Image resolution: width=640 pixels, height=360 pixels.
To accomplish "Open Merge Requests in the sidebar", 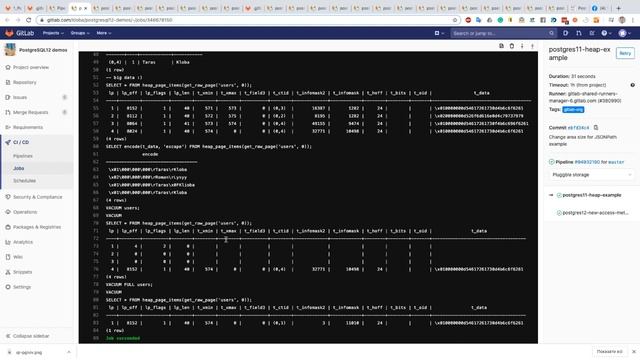I will tap(30, 112).
